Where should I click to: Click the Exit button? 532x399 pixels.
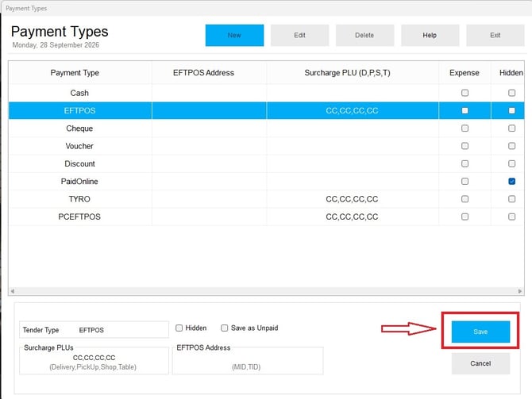[495, 35]
